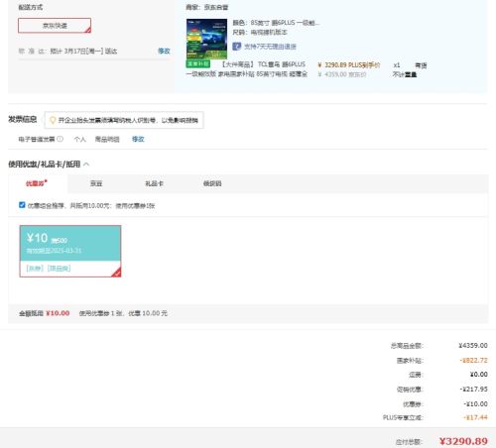Select the 京东快递 delivery option
This screenshot has height=448, width=496.
click(55, 26)
